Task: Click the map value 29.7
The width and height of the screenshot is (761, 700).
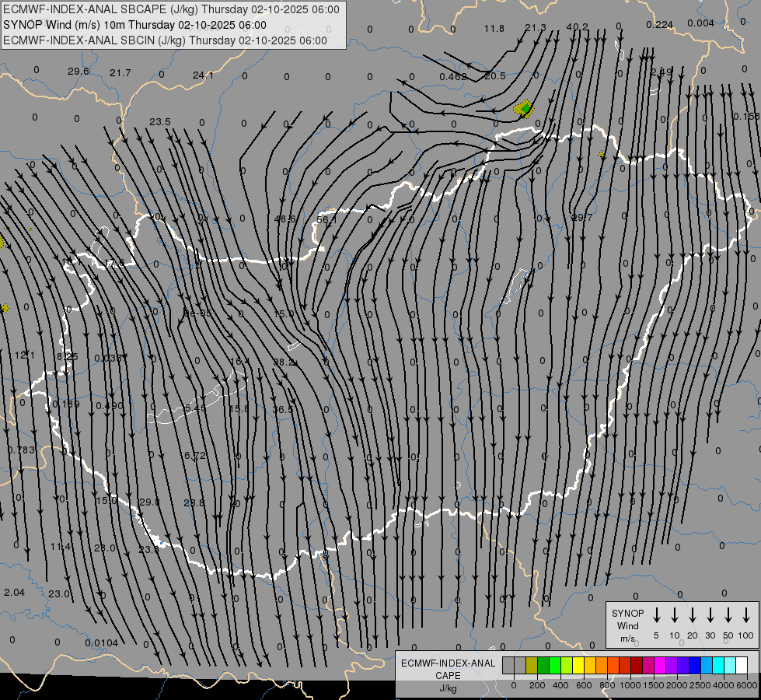Action: [x=582, y=217]
